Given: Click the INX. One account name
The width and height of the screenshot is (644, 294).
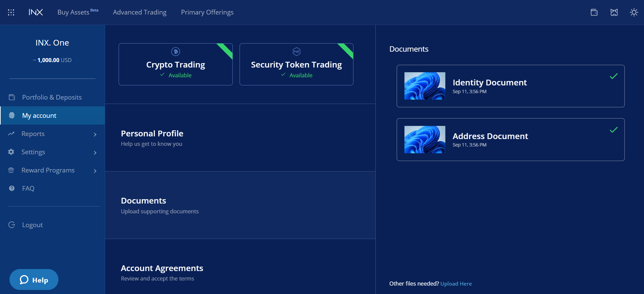Looking at the screenshot, I should click(x=52, y=43).
